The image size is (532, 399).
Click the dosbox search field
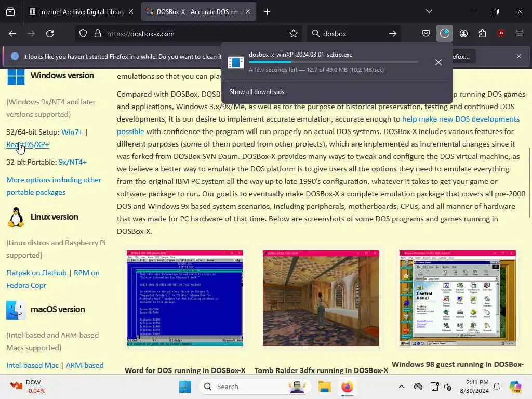(x=353, y=34)
